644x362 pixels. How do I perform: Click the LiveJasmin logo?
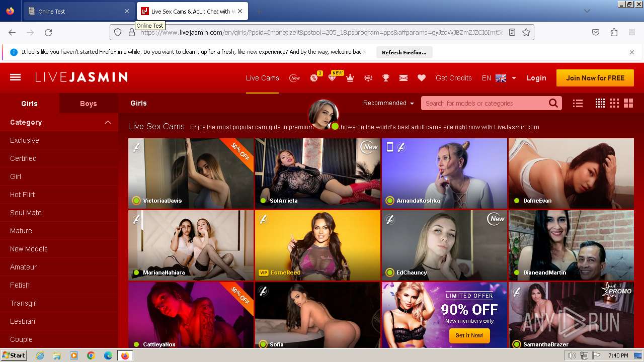(x=82, y=77)
